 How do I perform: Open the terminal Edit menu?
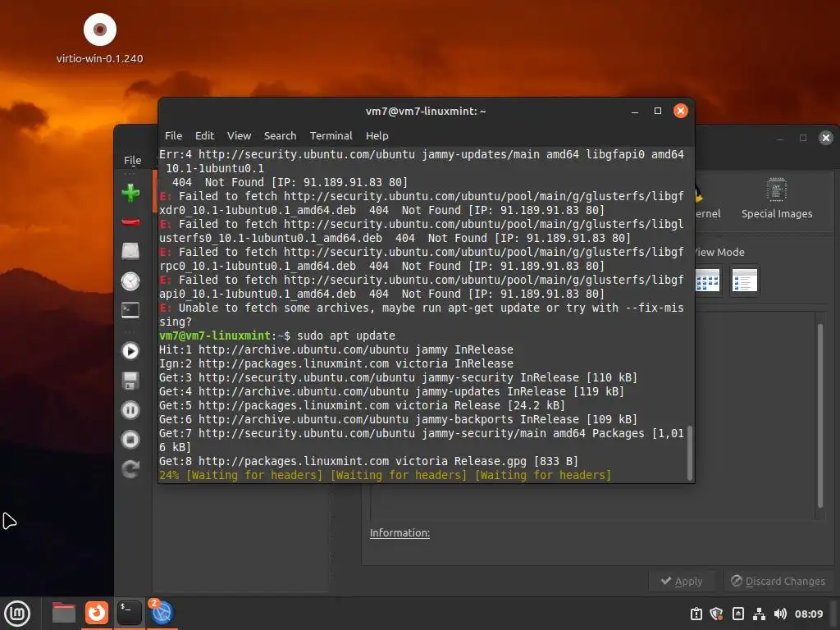[204, 135]
